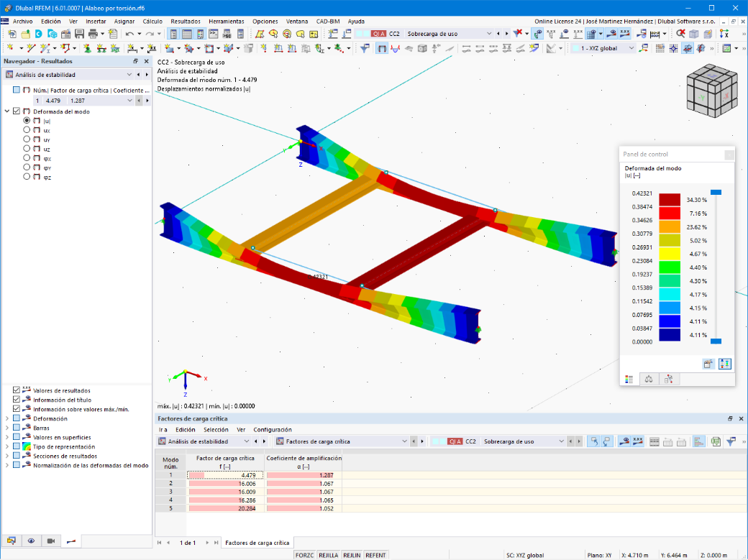This screenshot has width=748, height=560.
Task: Open the Cálculo menu
Action: pos(152,22)
